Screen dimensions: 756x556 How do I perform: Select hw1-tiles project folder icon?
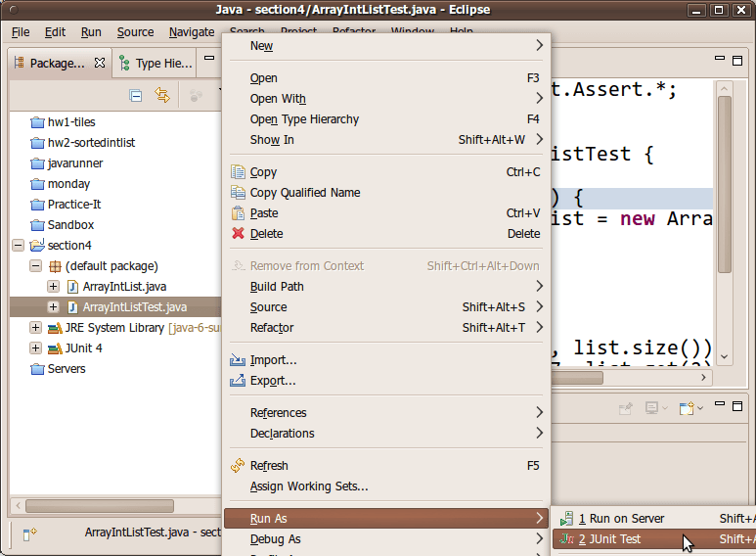(37, 122)
